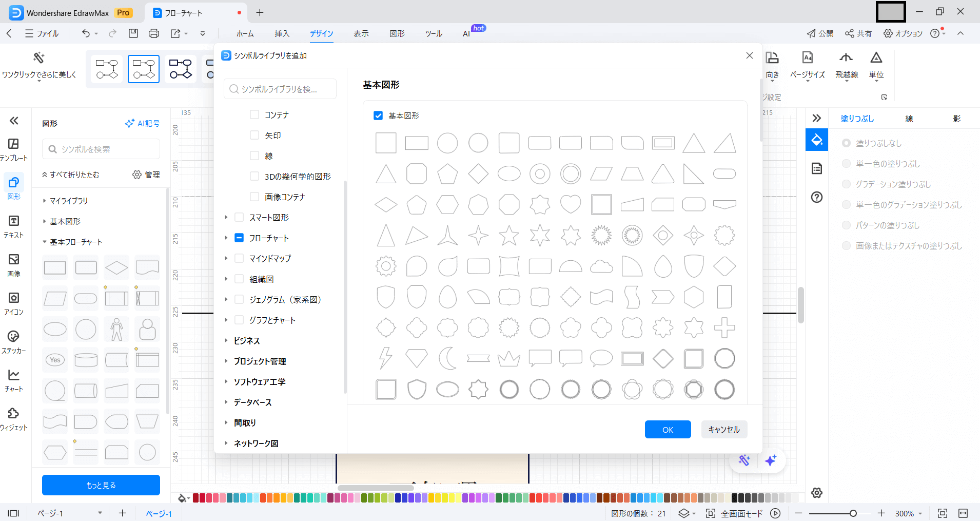Image resolution: width=980 pixels, height=521 pixels.
Task: Expand the ネットワーク図 category
Action: pos(226,443)
